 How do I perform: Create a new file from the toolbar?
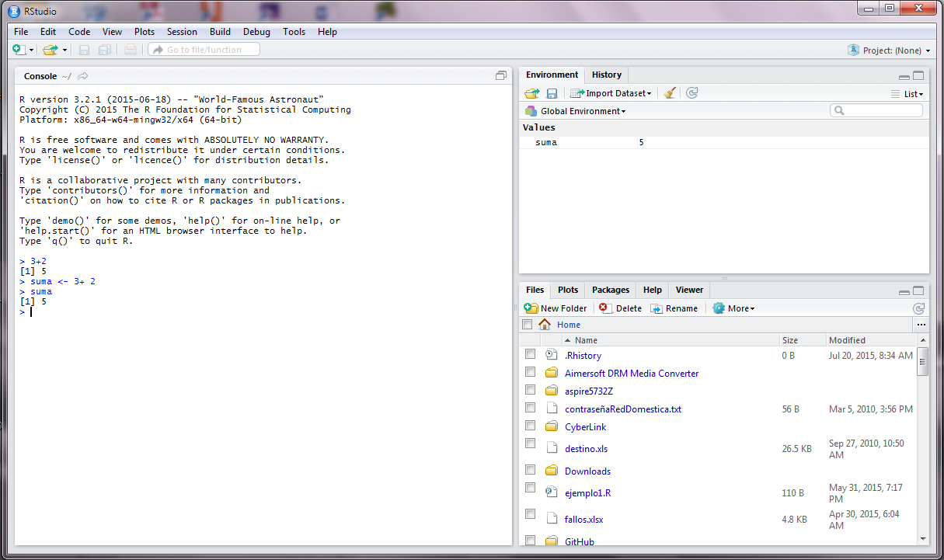point(19,50)
